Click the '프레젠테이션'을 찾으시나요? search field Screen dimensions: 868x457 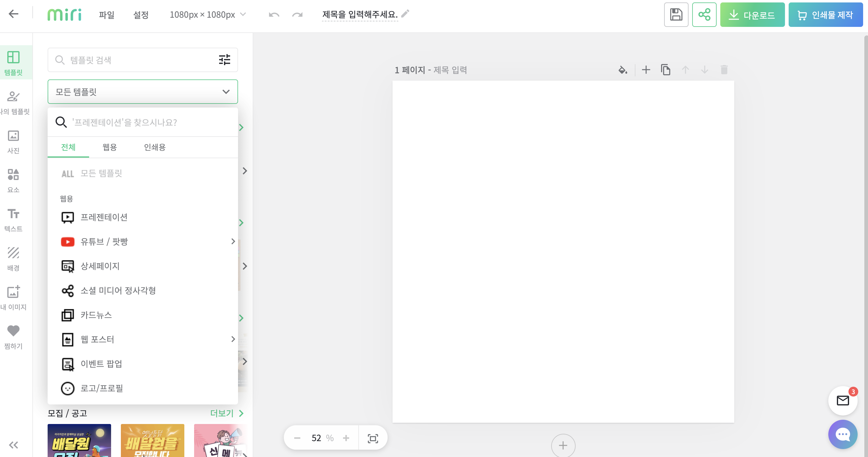(143, 122)
